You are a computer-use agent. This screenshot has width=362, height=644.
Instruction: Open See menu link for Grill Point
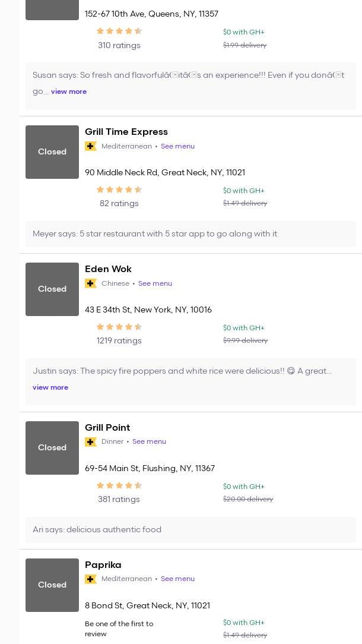point(149,442)
